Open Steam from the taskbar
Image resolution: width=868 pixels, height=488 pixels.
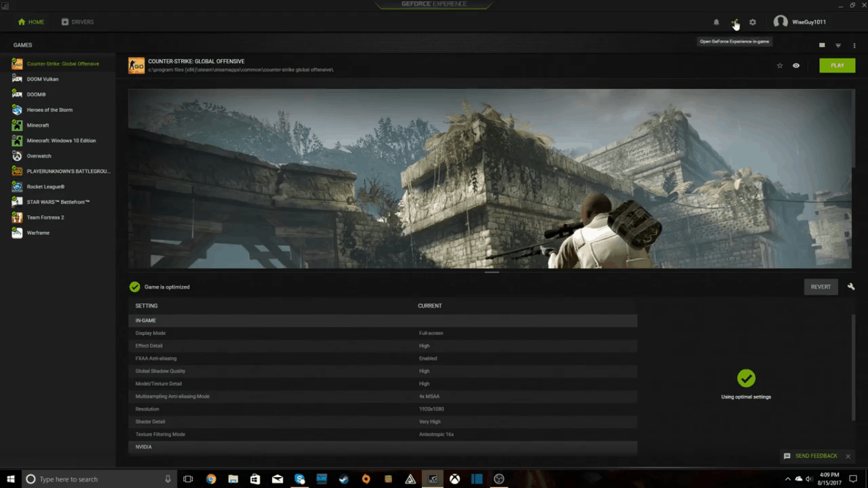click(344, 479)
